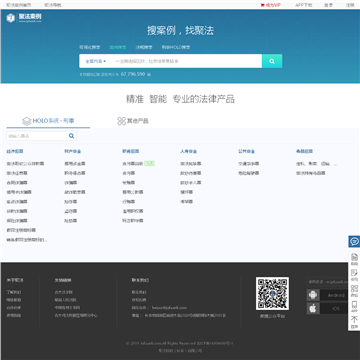This screenshot has height=360, width=360.
Task: Click the small magnifier beside crime filter
Action: 71,136
